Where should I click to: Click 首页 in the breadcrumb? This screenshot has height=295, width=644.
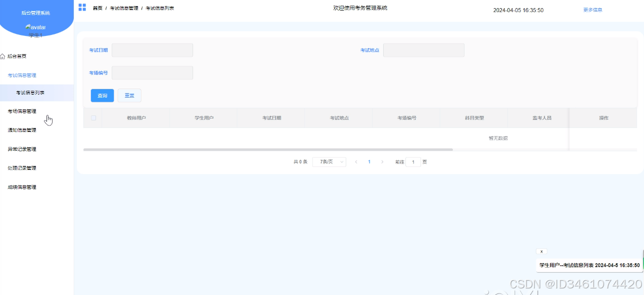(x=98, y=8)
